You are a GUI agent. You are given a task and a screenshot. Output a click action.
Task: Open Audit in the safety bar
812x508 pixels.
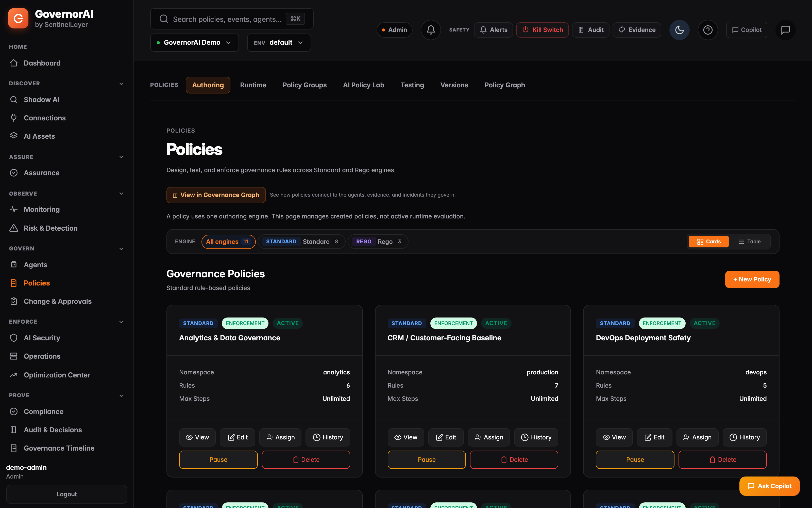[590, 30]
